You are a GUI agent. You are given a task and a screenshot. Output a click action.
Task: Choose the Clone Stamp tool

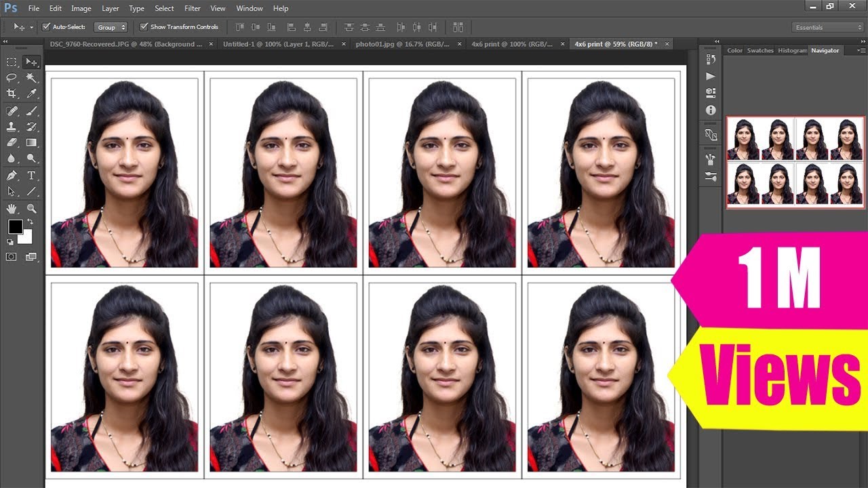pos(12,127)
